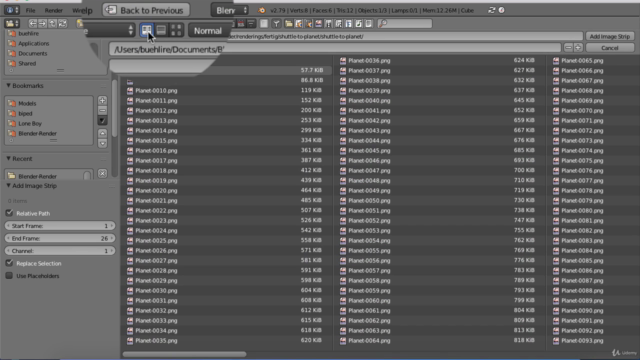This screenshot has height=360, width=640.
Task: Filter to show folders
Action: [289, 24]
